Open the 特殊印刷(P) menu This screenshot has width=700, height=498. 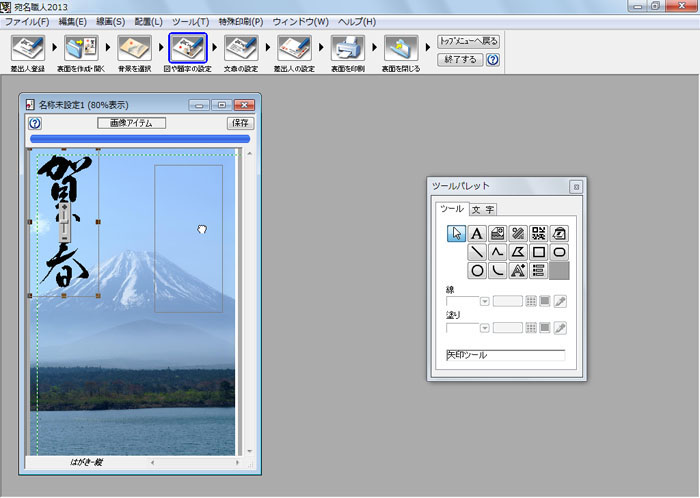coord(241,21)
